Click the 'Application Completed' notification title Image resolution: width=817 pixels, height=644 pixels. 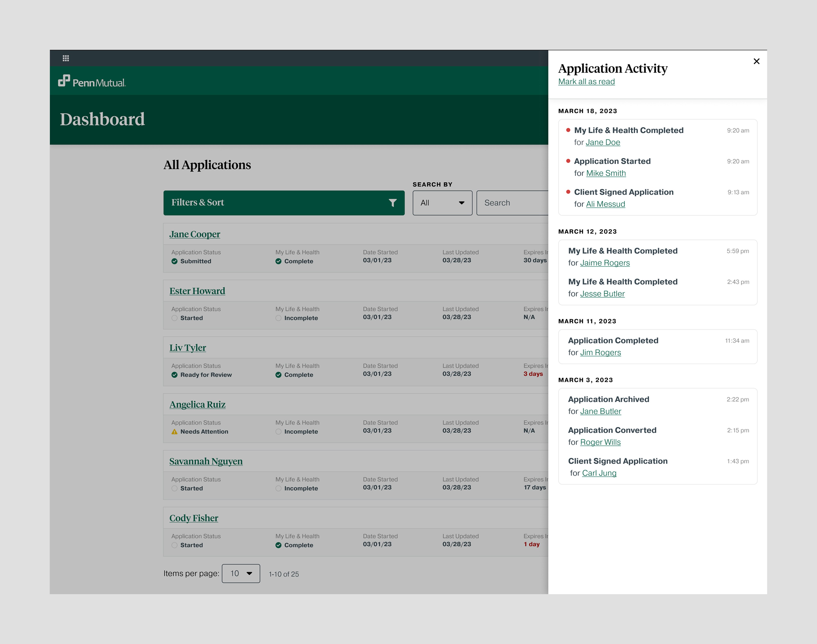[x=613, y=340]
